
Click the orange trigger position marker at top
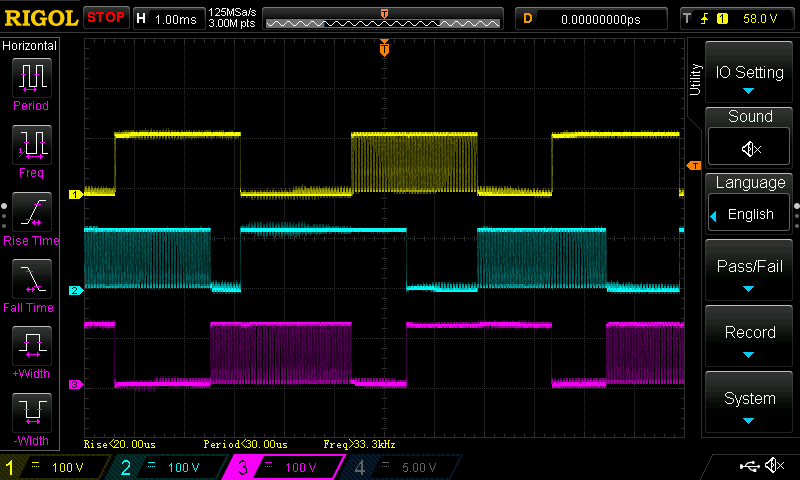click(384, 47)
